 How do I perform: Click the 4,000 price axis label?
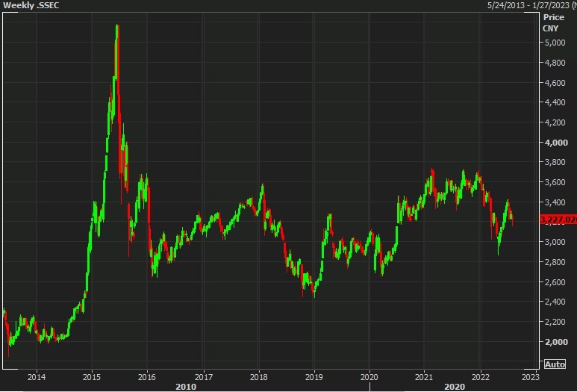click(556, 143)
